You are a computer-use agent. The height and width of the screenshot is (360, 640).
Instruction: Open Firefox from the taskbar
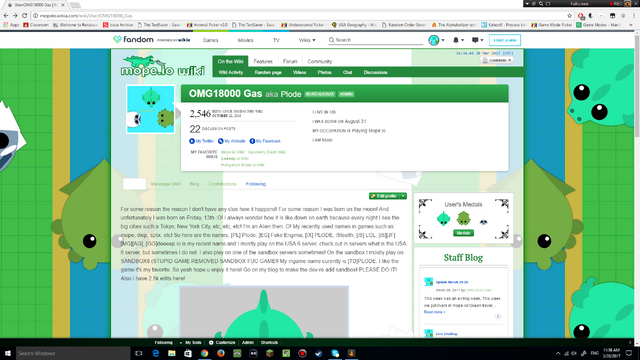click(221, 353)
